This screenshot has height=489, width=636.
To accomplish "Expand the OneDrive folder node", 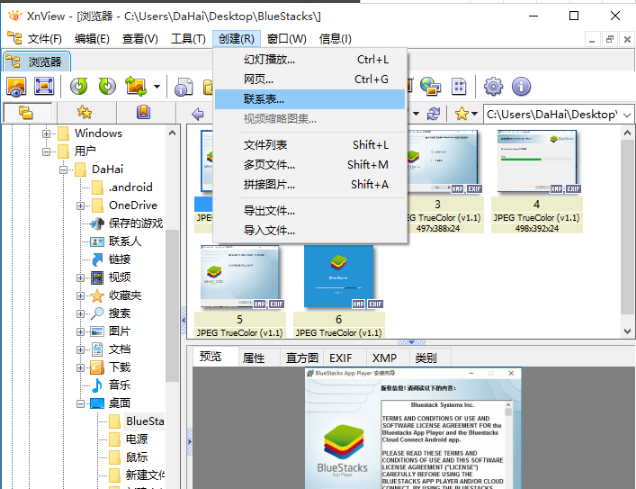I will [80, 205].
